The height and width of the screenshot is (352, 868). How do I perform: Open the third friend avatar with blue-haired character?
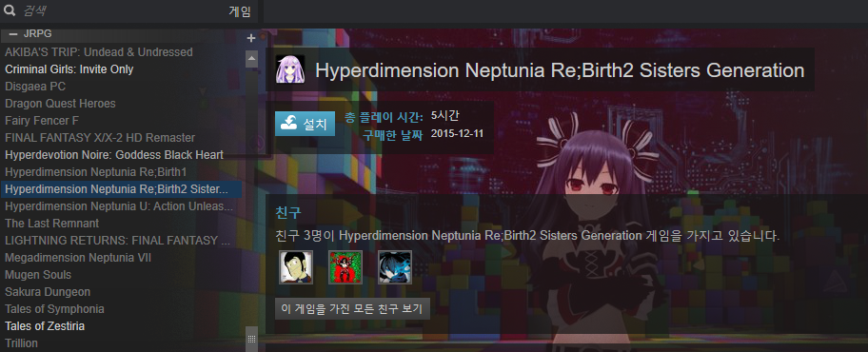[395, 267]
